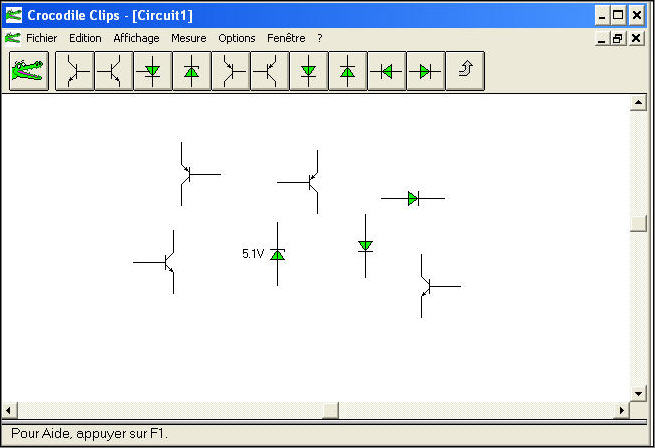Screen dimensions: 655x448
Task: Open the Fichier menu
Action: pyautogui.click(x=41, y=38)
